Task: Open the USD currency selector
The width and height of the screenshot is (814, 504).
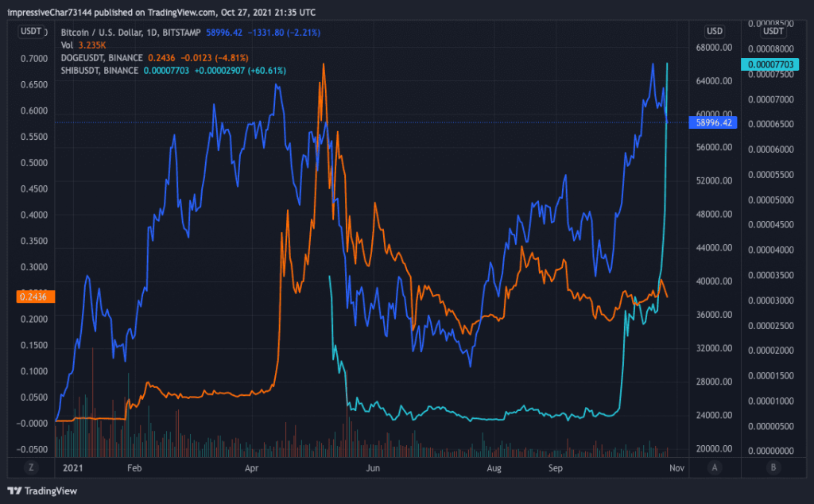Action: tap(714, 31)
